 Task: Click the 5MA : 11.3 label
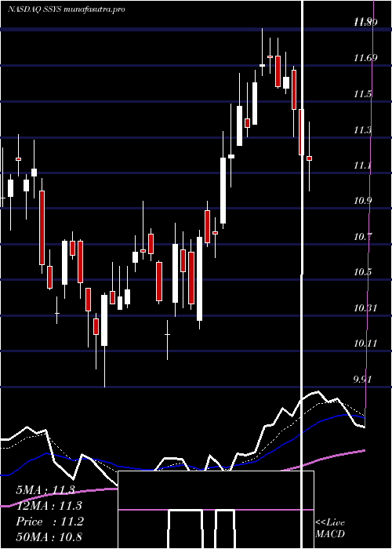(45, 490)
